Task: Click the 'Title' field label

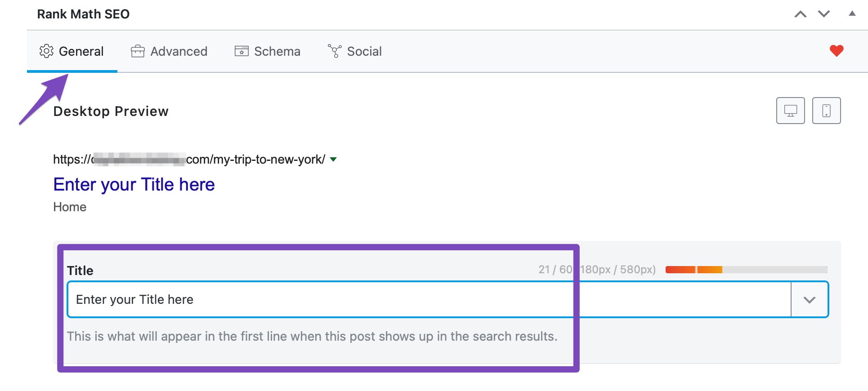Action: pyautogui.click(x=80, y=271)
